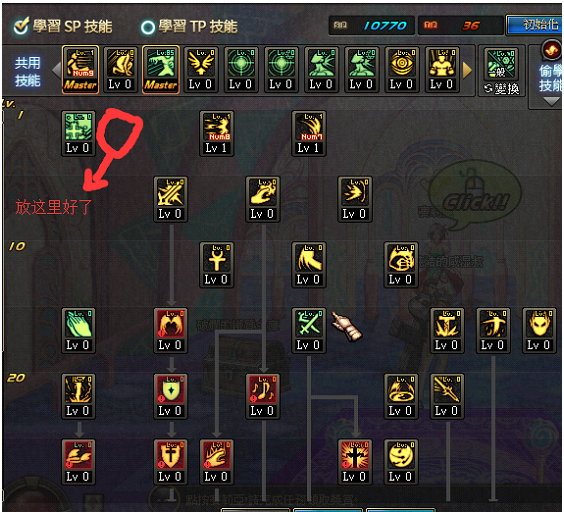Click the ankh symbol skill icon

coord(217,264)
